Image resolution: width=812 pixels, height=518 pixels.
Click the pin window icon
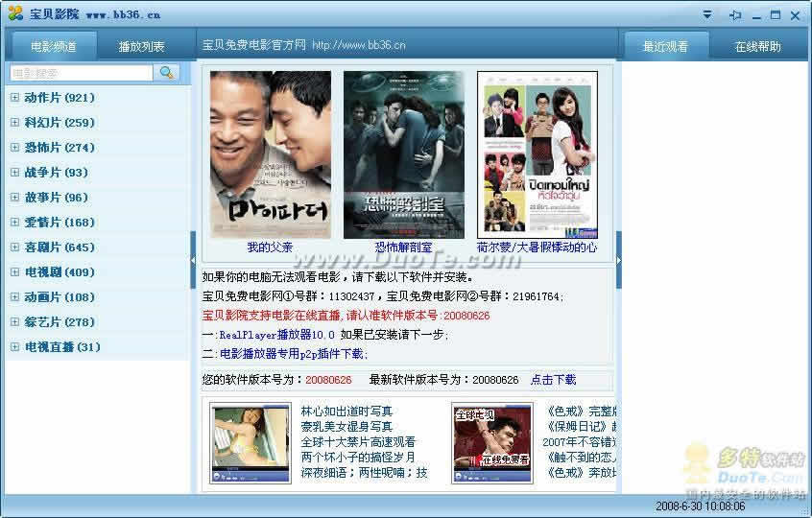[735, 15]
